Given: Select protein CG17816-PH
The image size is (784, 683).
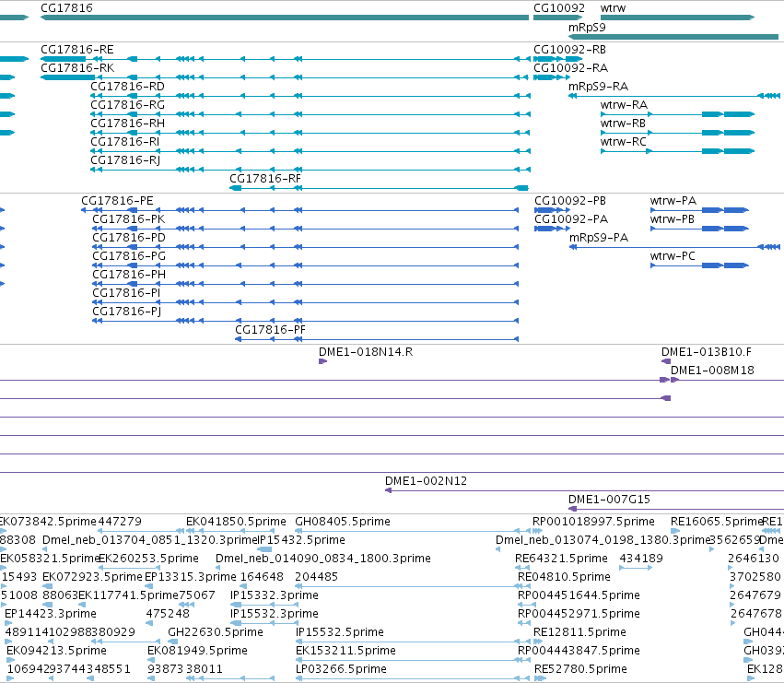Looking at the screenshot, I should [x=129, y=276].
